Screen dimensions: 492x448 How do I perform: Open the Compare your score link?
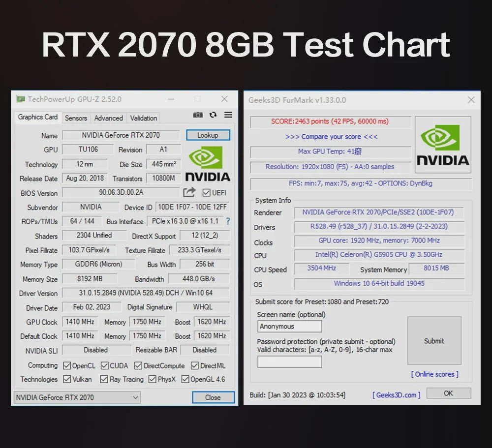click(331, 137)
